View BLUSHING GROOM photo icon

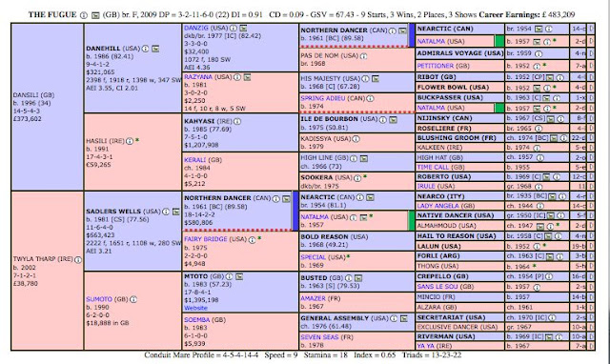tap(554, 138)
